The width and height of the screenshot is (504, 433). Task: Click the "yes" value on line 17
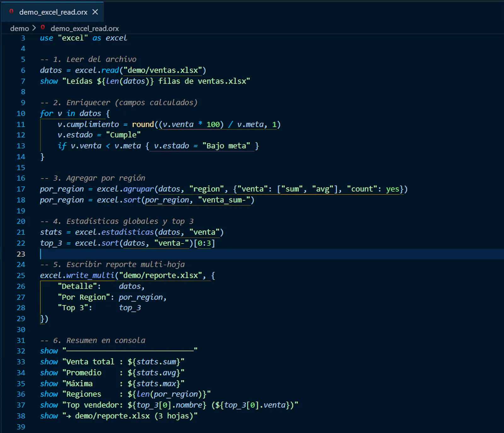tap(392, 189)
